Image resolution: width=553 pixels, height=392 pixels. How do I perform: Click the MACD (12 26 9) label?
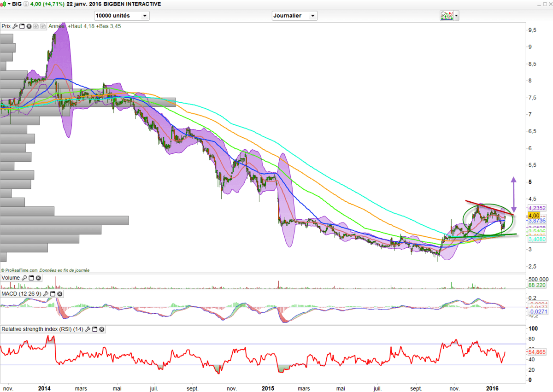click(x=21, y=293)
